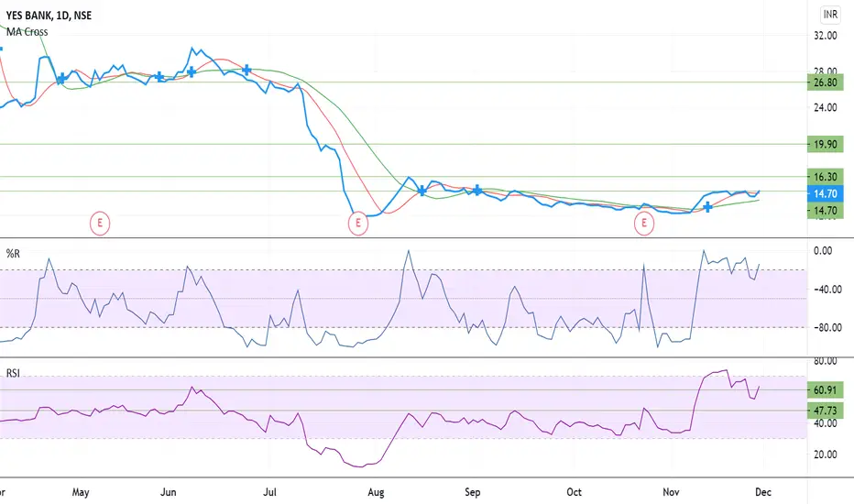Click the Dec label on time axis
Image resolution: width=854 pixels, height=504 pixels.
pyautogui.click(x=763, y=492)
